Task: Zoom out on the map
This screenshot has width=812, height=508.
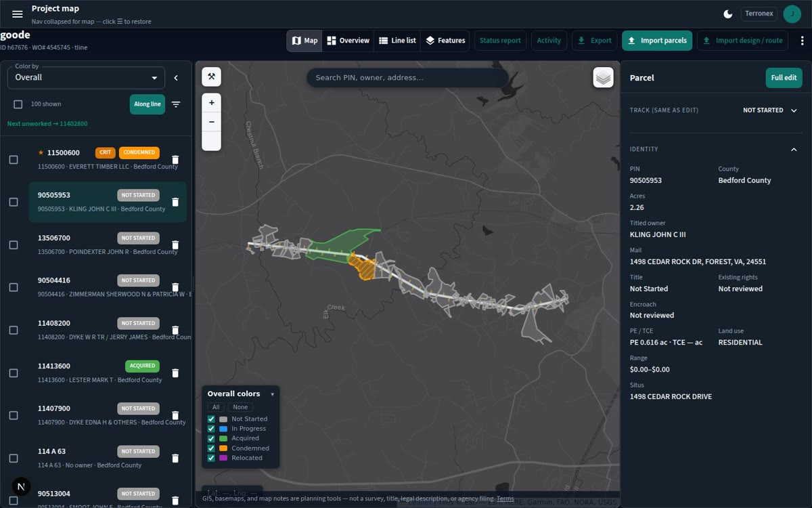Action: point(211,122)
